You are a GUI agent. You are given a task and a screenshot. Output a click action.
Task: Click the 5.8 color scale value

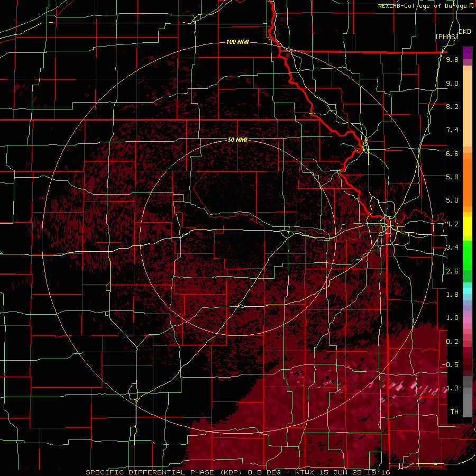[452, 177]
